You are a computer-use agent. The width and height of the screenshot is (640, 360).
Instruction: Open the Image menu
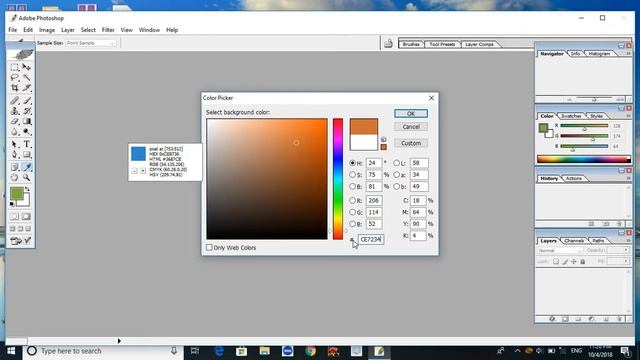(x=47, y=30)
